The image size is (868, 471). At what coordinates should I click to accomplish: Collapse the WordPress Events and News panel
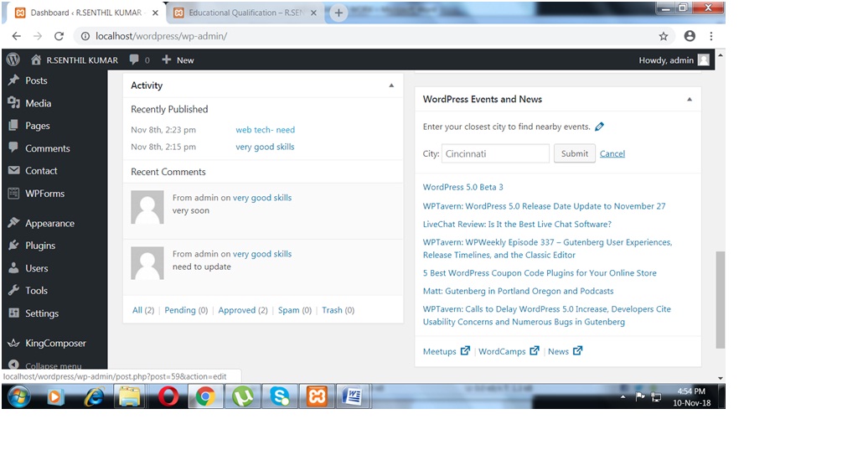(690, 99)
